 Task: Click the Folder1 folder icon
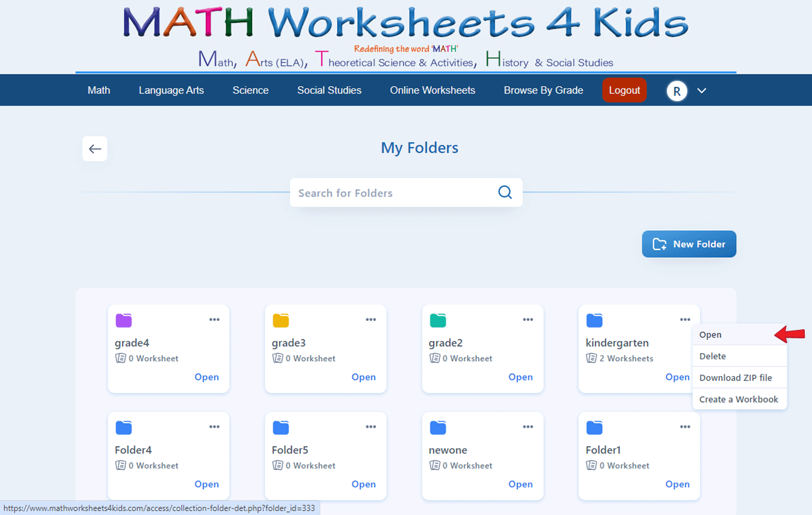coord(594,427)
